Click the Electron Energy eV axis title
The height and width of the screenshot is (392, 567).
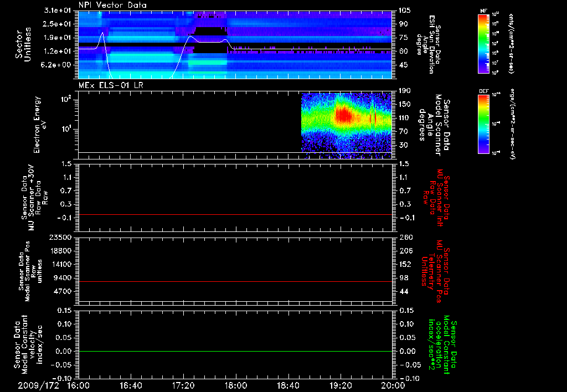coord(40,125)
